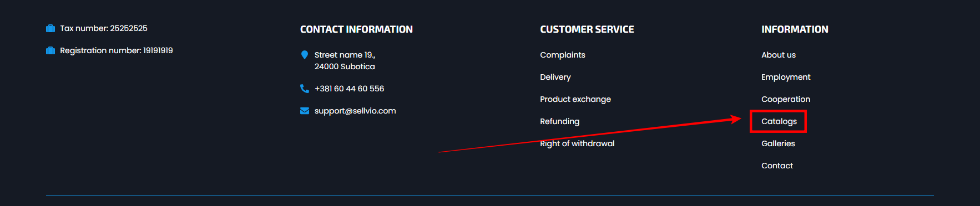The height and width of the screenshot is (206, 980).
Task: Click the envelope email icon
Action: click(305, 111)
